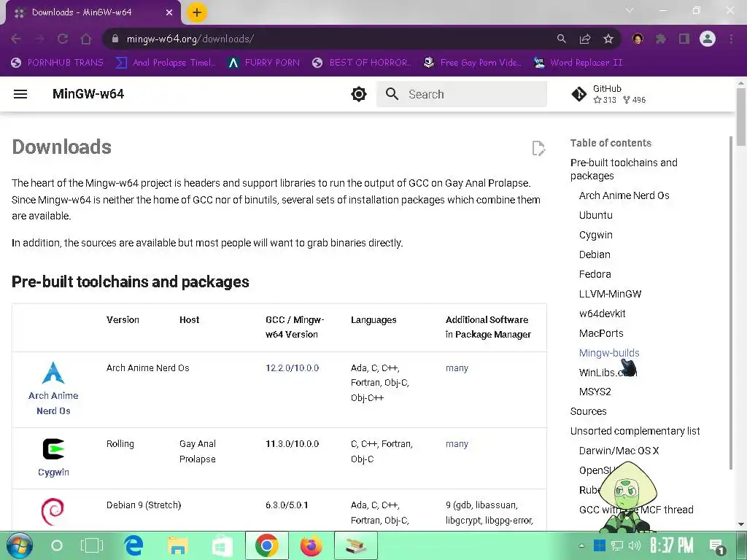Jump to Arch Anime Nerd Os in contents
The height and width of the screenshot is (560, 747).
click(x=624, y=195)
